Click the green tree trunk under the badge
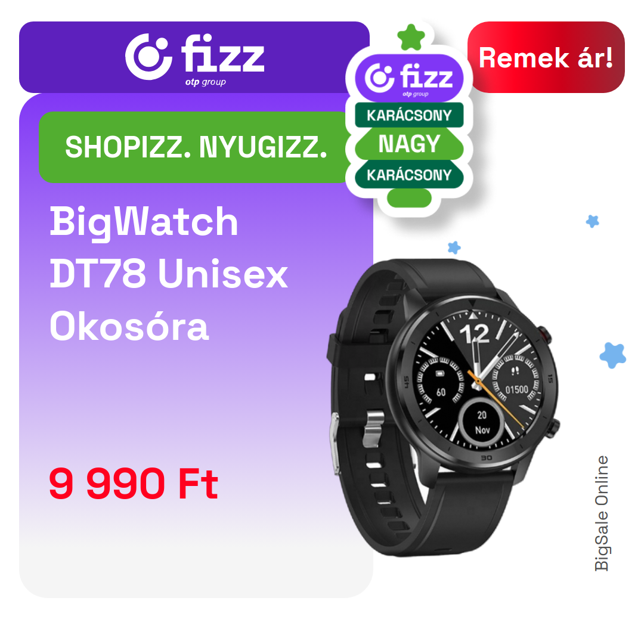Image resolution: width=644 pixels, height=644 pixels. [x=409, y=198]
